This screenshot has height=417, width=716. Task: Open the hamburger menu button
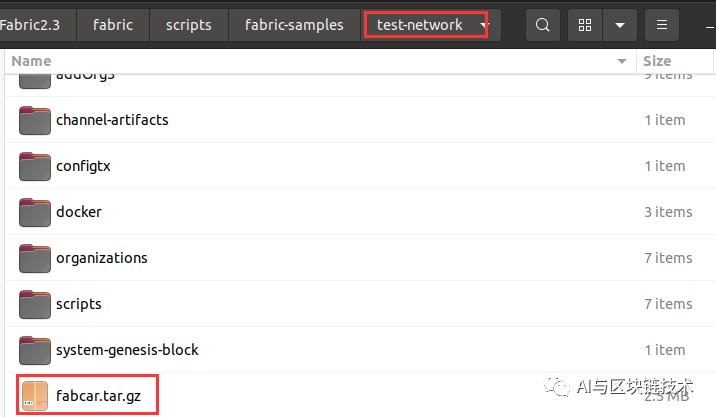(x=662, y=24)
